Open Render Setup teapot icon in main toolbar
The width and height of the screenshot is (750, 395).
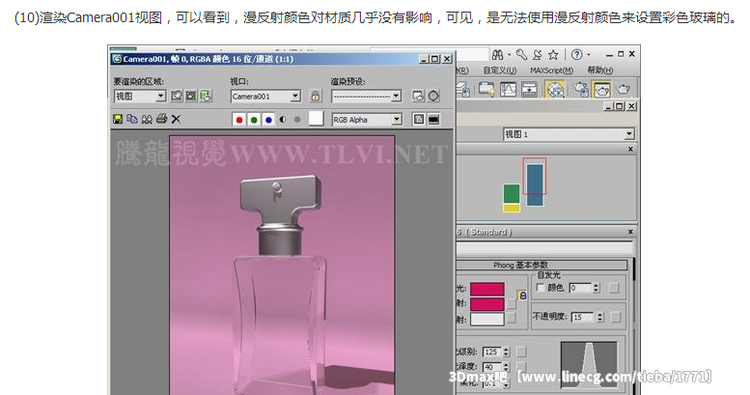pos(581,89)
